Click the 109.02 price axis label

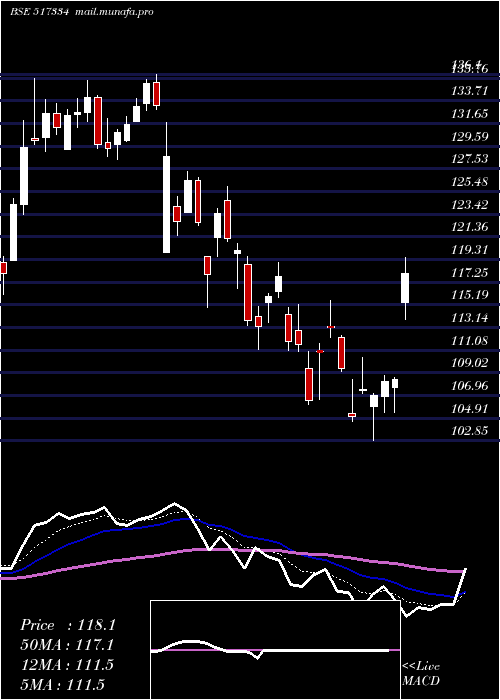point(469,362)
